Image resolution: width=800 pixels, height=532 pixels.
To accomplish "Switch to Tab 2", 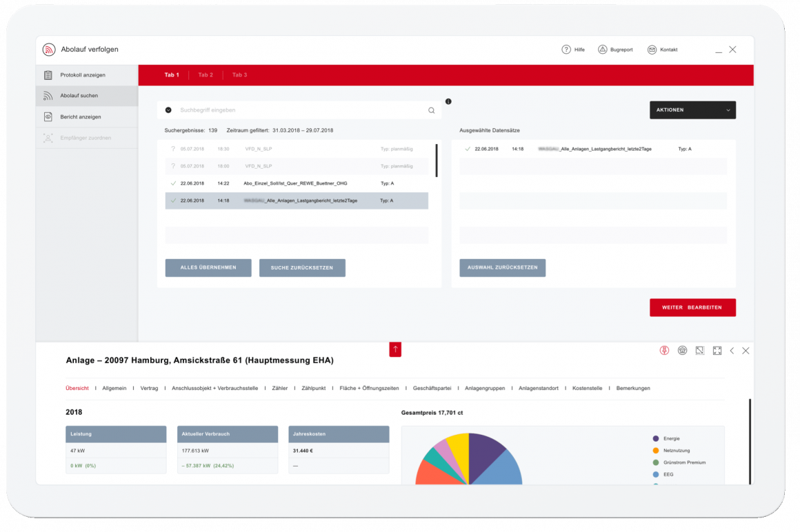I will coord(206,75).
